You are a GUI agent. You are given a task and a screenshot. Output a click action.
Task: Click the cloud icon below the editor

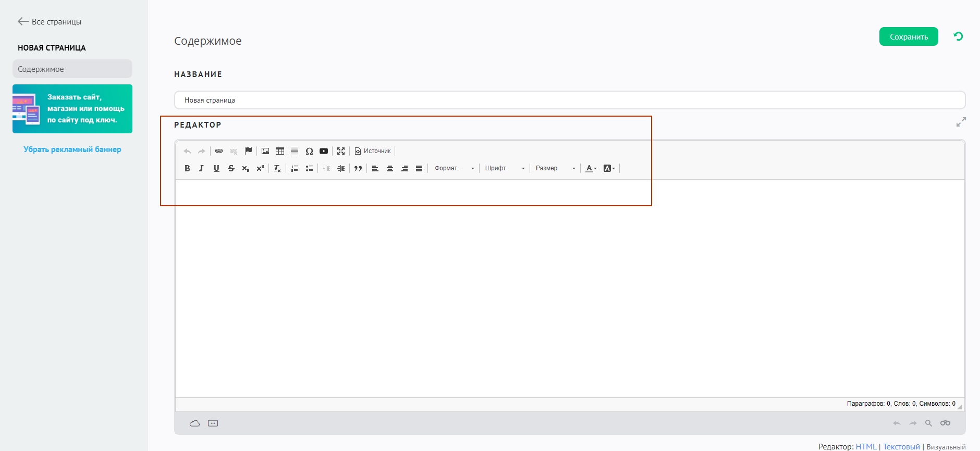pyautogui.click(x=194, y=423)
